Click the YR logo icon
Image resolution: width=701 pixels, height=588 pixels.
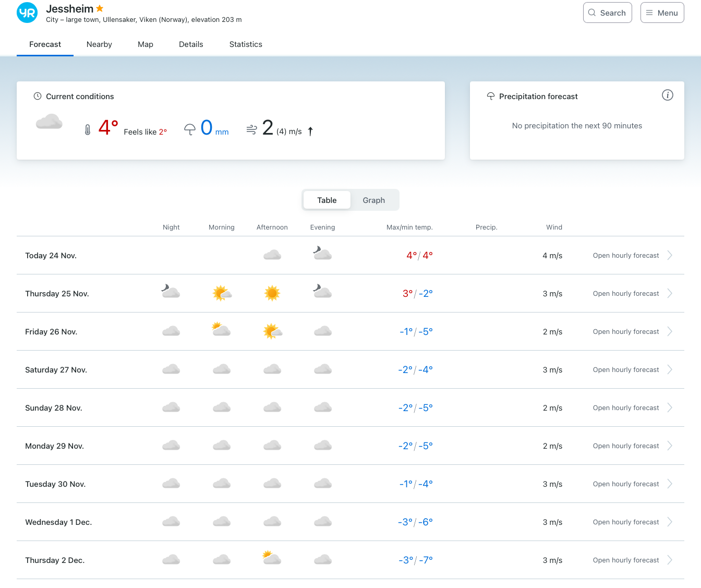(x=27, y=13)
